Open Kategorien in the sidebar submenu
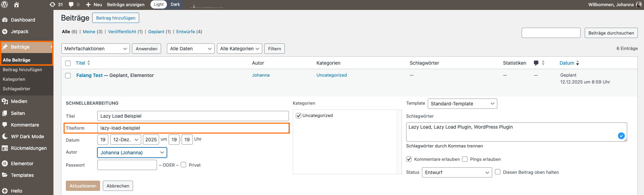Screen dimensions: 644x195 (14, 79)
